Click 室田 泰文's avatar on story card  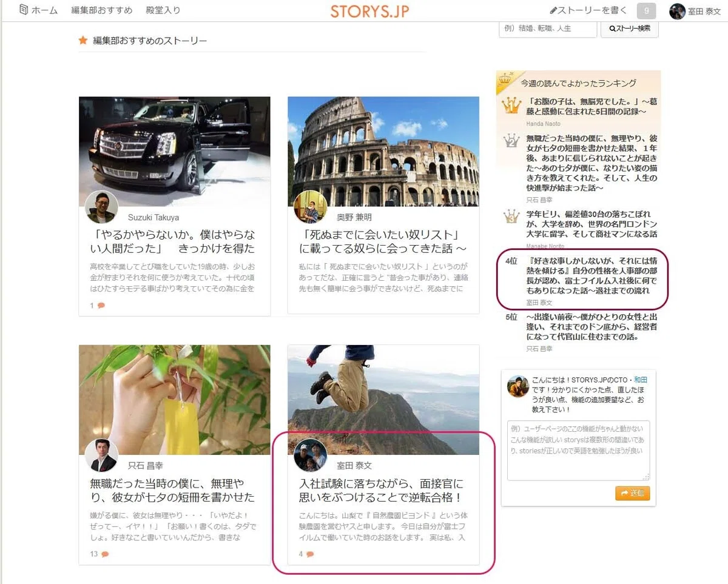pos(310,455)
